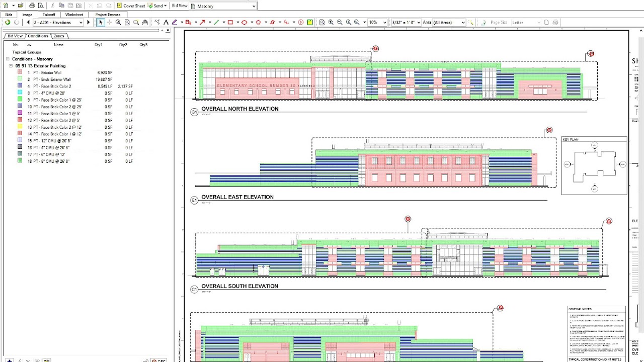This screenshot has width=644, height=362.
Task: Click the Name column header
Action: point(58,45)
